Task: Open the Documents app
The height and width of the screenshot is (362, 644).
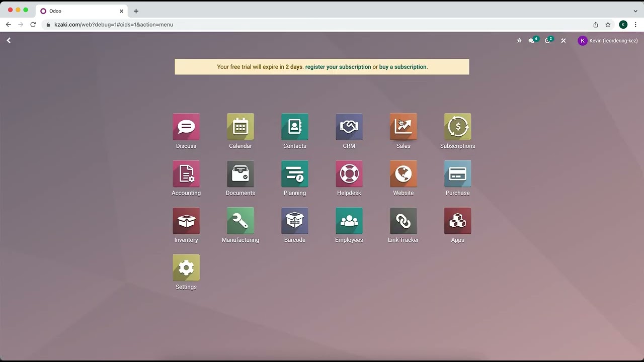Action: click(x=240, y=174)
